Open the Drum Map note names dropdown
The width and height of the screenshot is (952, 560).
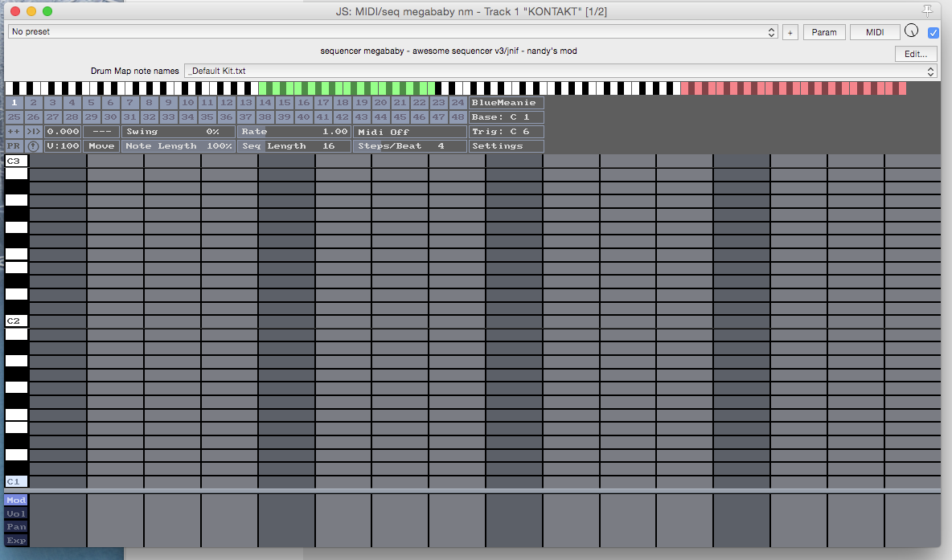click(560, 71)
